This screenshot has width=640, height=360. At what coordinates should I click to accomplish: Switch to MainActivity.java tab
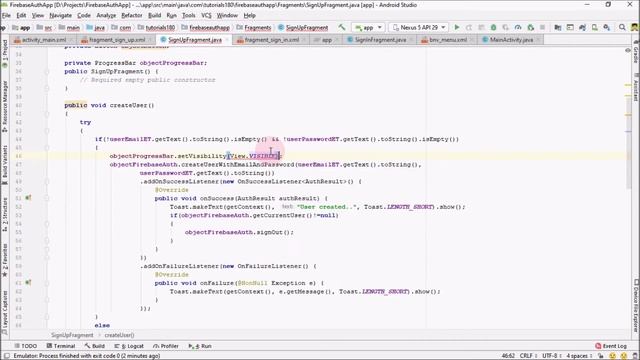point(511,40)
